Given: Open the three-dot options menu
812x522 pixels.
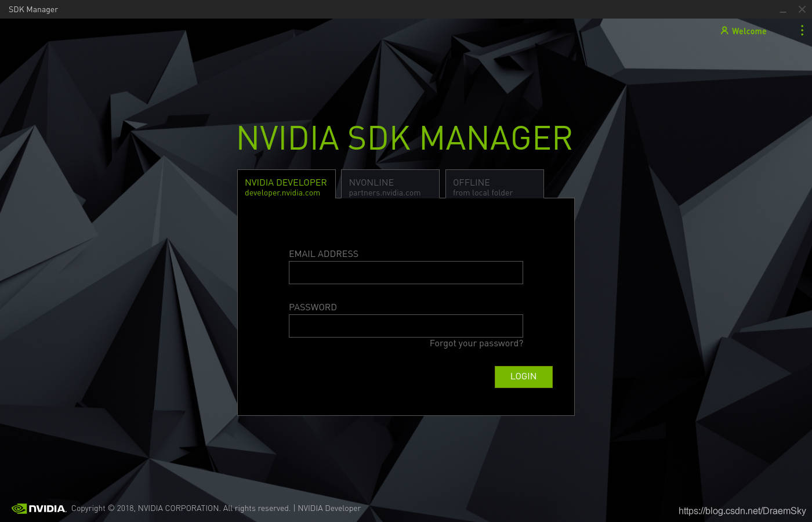Looking at the screenshot, I should [802, 31].
